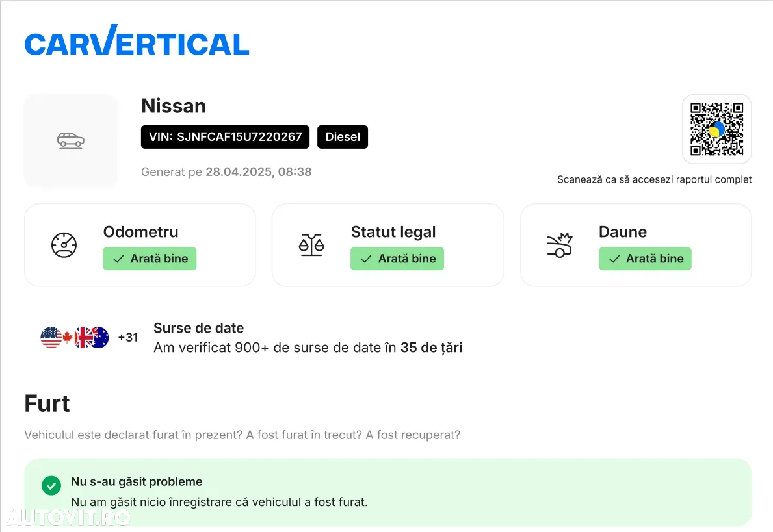Screen dimensions: 773x532
Task: Click the +31 more countries indicator
Action: click(128, 338)
